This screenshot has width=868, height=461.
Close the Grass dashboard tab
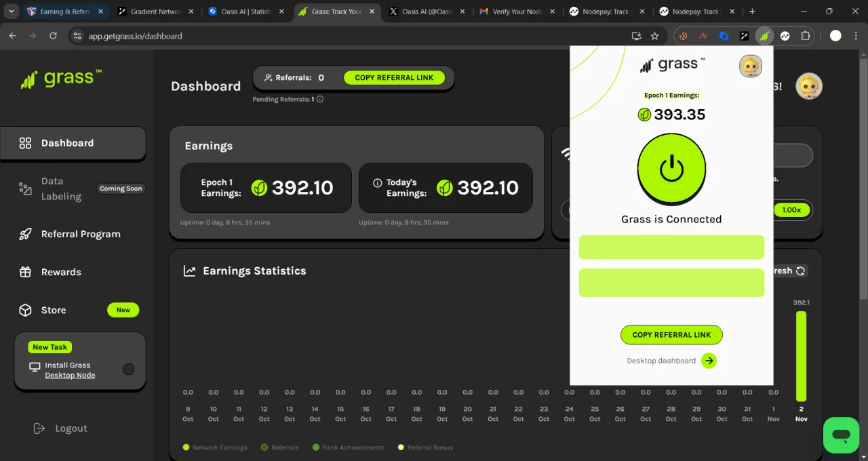pos(371,12)
